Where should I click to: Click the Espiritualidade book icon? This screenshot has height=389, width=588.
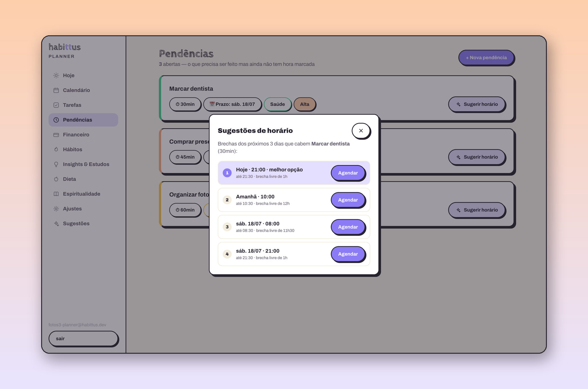(x=56, y=194)
